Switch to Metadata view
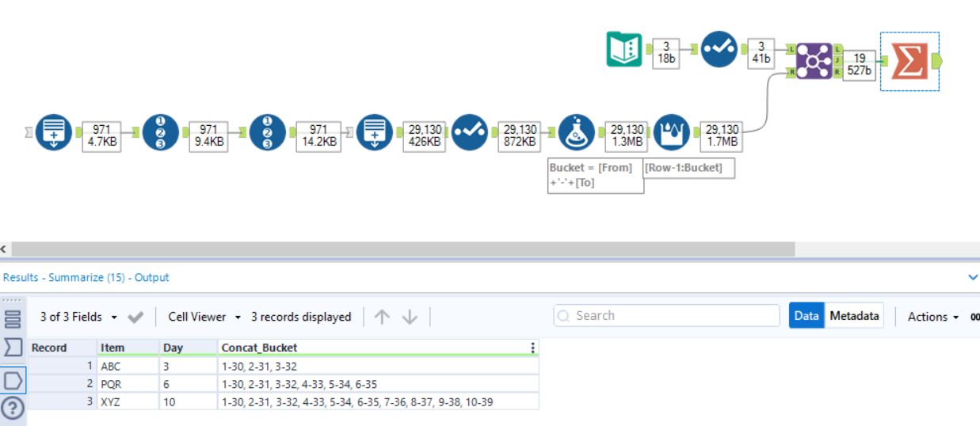The height and width of the screenshot is (426, 980). coord(854,316)
